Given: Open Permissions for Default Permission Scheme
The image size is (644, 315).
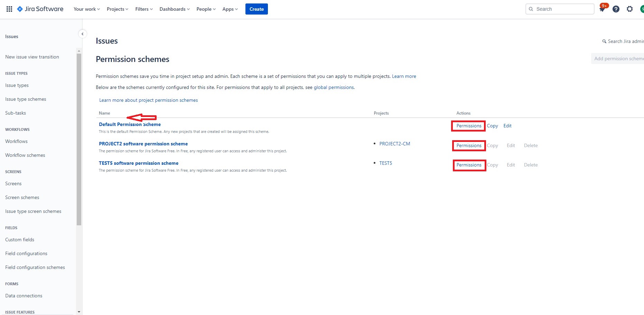Looking at the screenshot, I should click(x=468, y=126).
